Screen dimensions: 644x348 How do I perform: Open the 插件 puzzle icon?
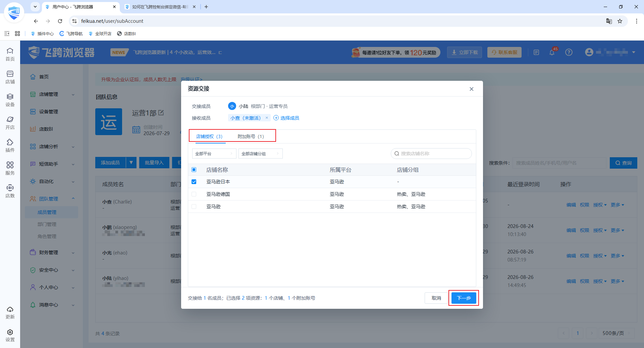[10, 146]
